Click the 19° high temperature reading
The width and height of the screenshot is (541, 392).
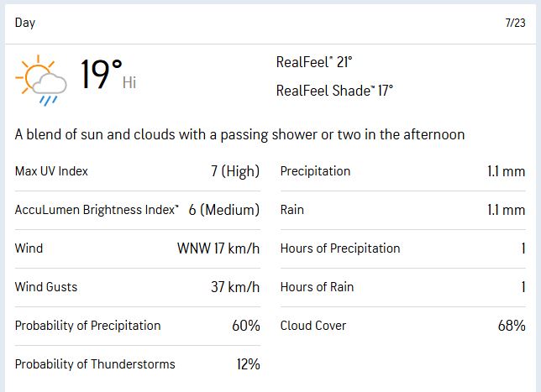tap(102, 76)
